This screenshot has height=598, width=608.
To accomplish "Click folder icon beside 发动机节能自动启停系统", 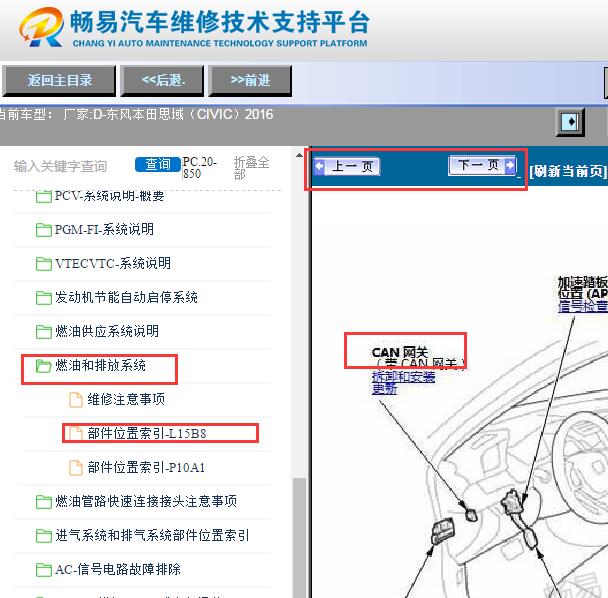I will click(43, 298).
